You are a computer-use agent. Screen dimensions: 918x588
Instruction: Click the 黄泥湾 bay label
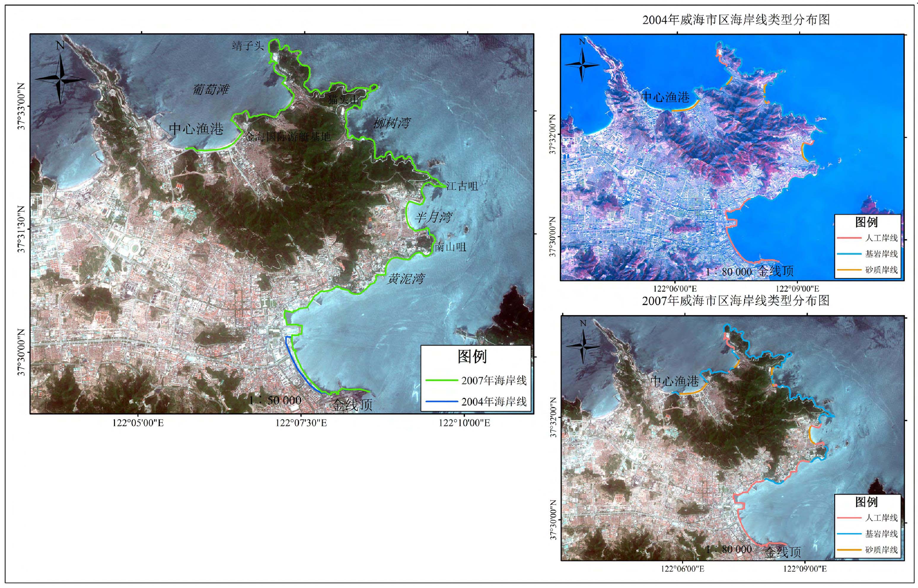[x=405, y=279]
